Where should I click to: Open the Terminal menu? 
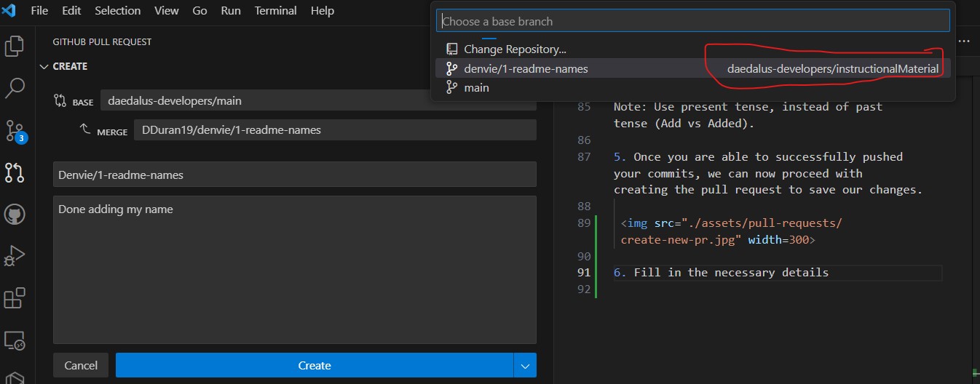point(276,11)
